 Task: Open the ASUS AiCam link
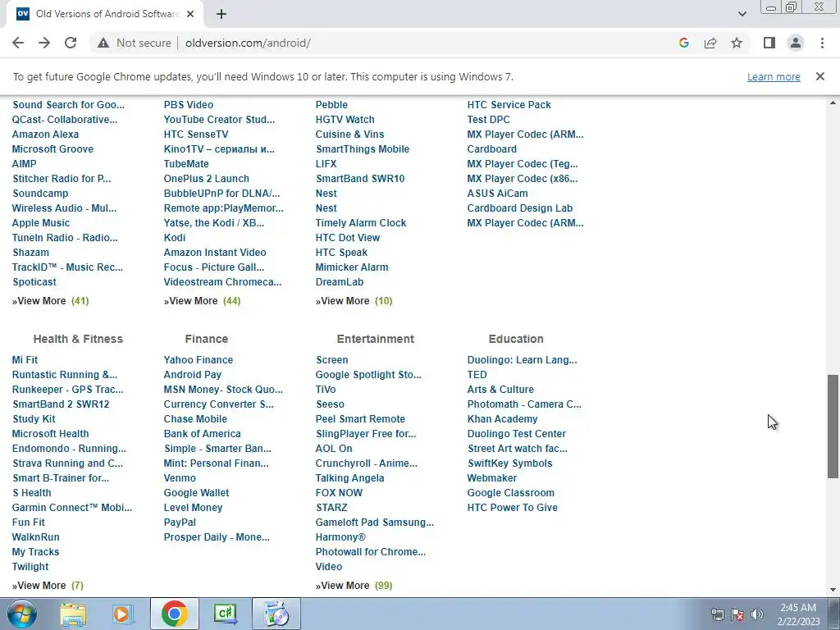497,194
